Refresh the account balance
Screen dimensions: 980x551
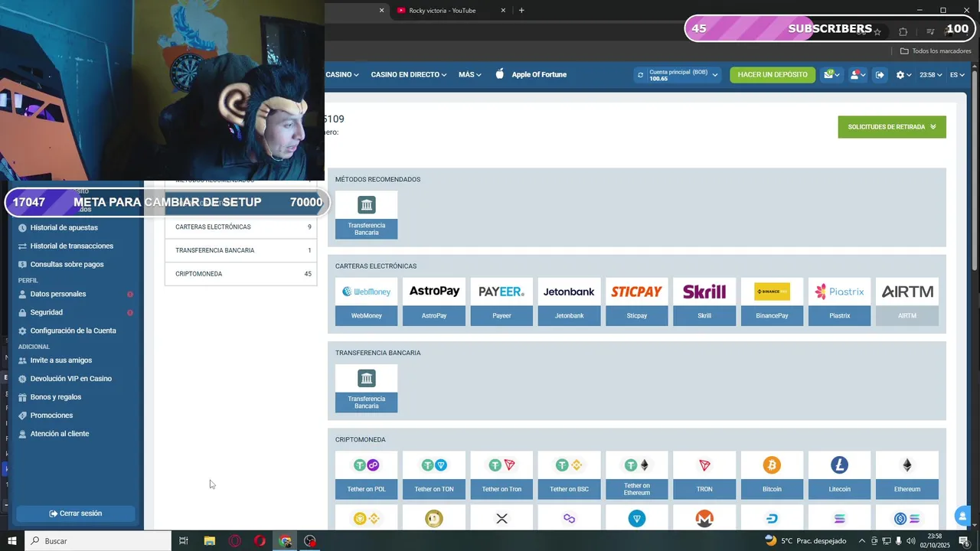(640, 75)
